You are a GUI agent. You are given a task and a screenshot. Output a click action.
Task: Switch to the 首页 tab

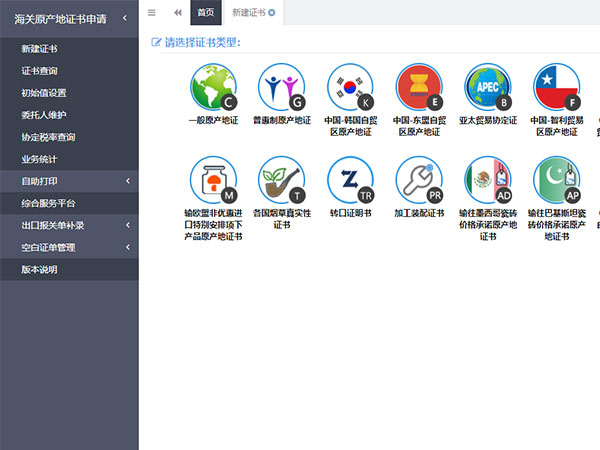(206, 13)
